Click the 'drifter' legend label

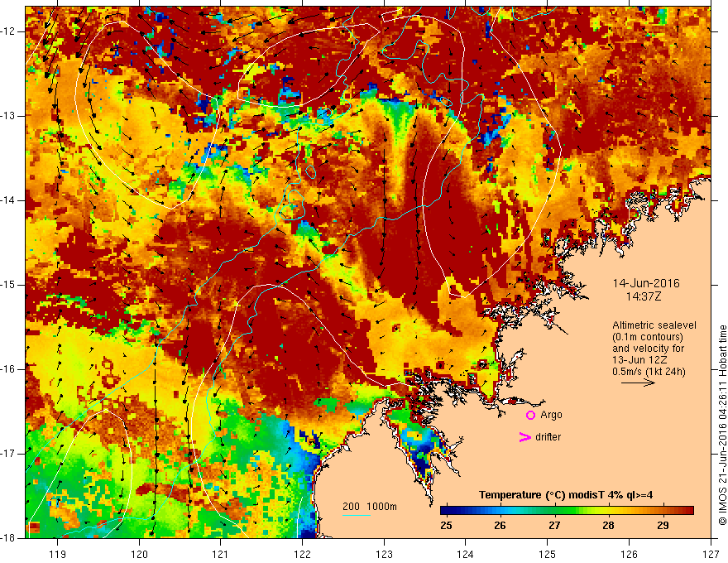tap(548, 437)
